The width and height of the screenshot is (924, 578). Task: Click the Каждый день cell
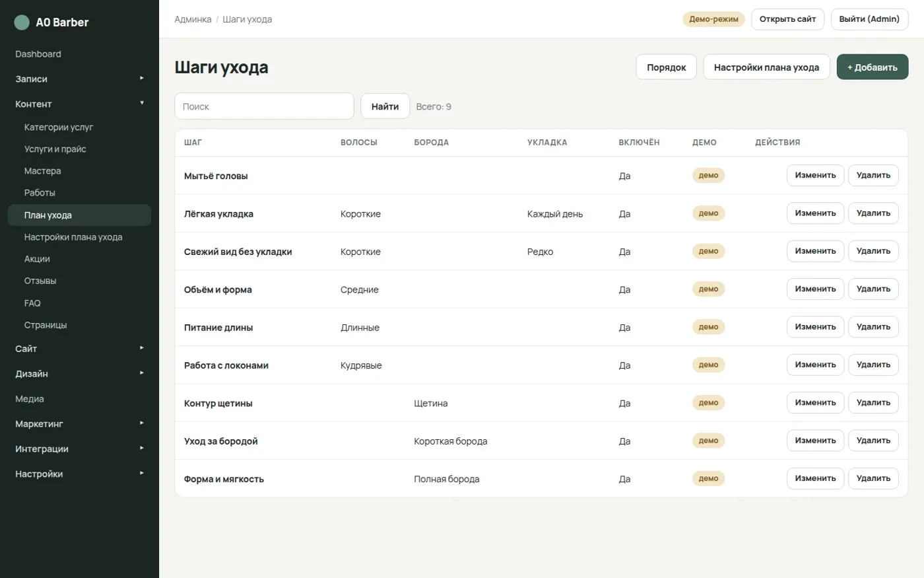tap(555, 214)
